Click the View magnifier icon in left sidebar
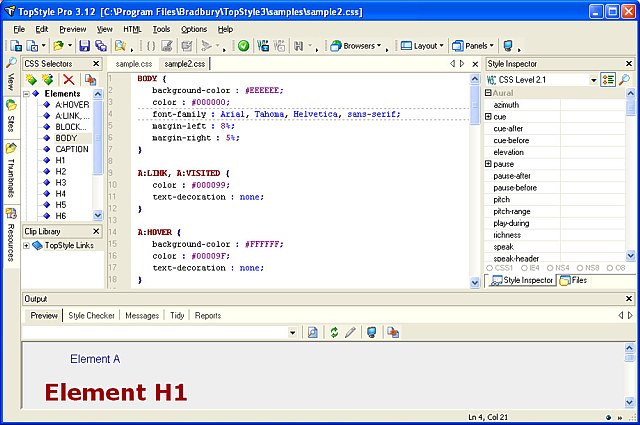The image size is (640, 425). pyautogui.click(x=11, y=63)
